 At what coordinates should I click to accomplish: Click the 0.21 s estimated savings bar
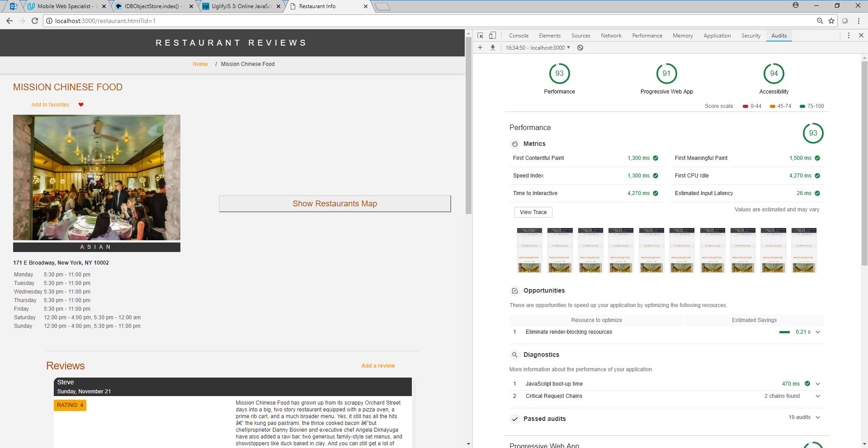click(784, 332)
